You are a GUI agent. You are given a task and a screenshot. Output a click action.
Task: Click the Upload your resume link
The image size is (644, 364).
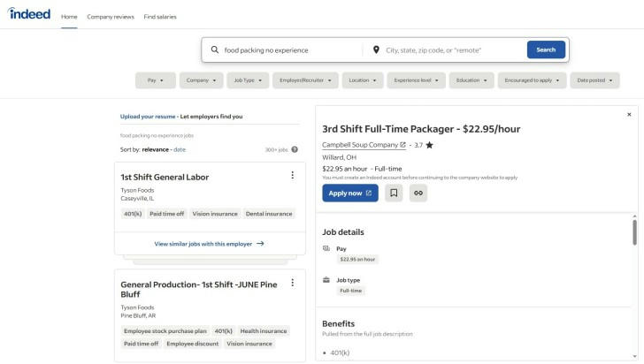click(x=148, y=117)
